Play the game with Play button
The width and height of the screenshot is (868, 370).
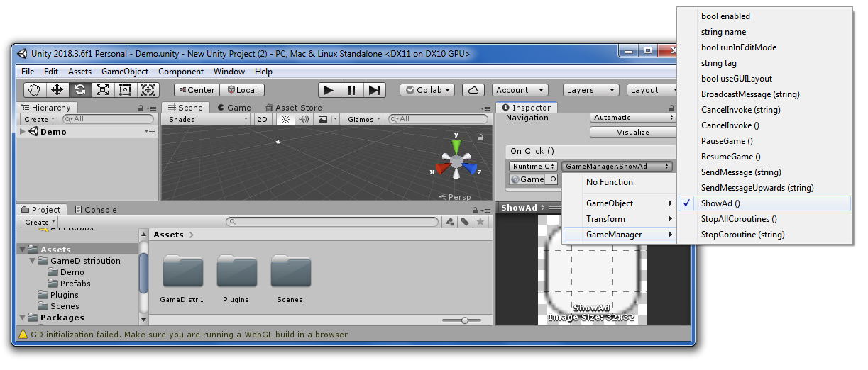pos(328,90)
